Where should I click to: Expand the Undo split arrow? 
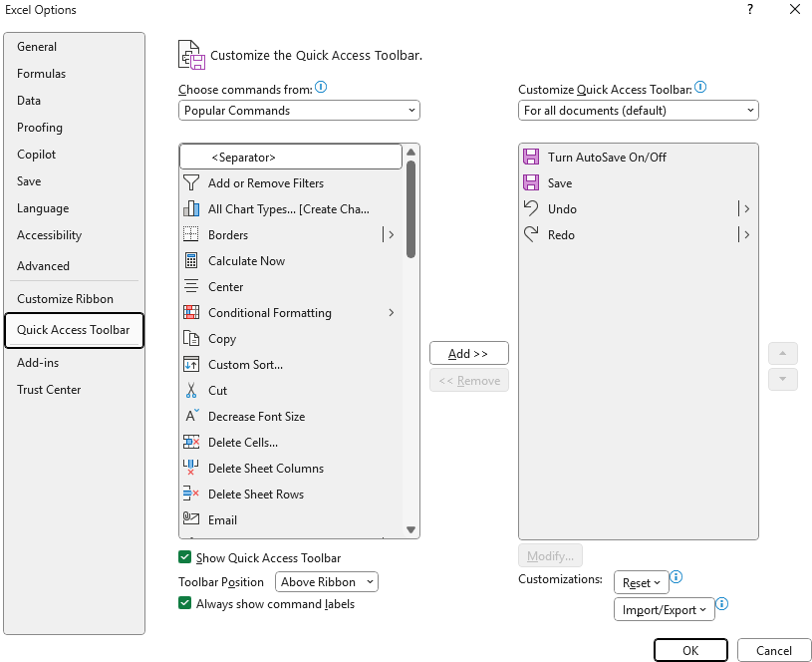pos(746,209)
